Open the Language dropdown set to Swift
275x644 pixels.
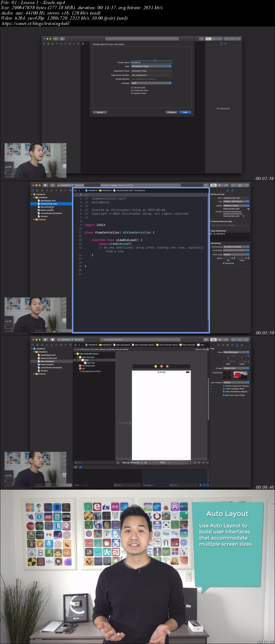click(x=151, y=83)
